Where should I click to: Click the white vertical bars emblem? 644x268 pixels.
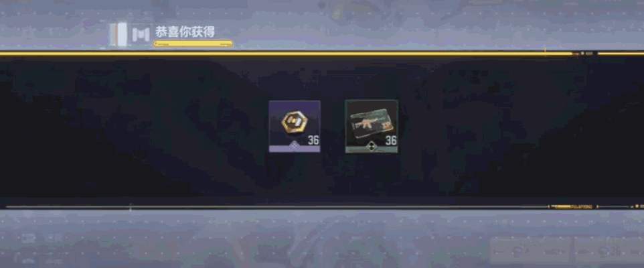[x=118, y=35]
